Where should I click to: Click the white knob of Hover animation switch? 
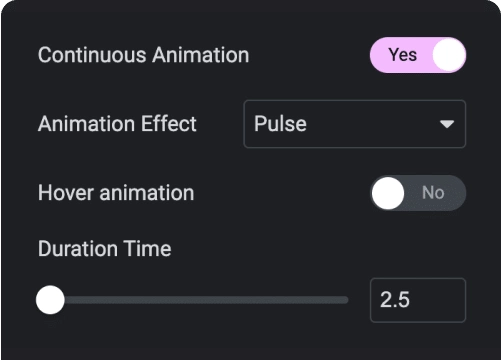(388, 193)
